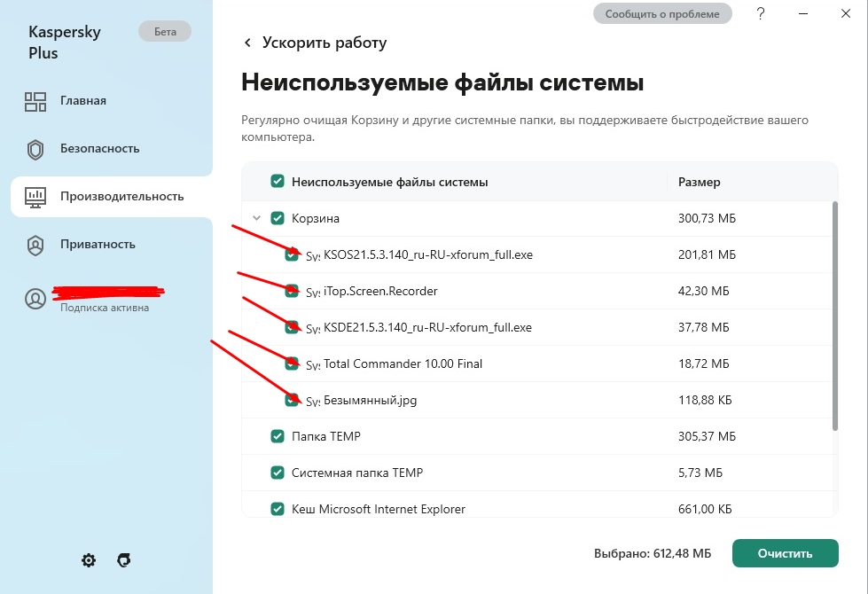
Task: Click the Безымянный.jpg file name
Action: [x=371, y=400]
